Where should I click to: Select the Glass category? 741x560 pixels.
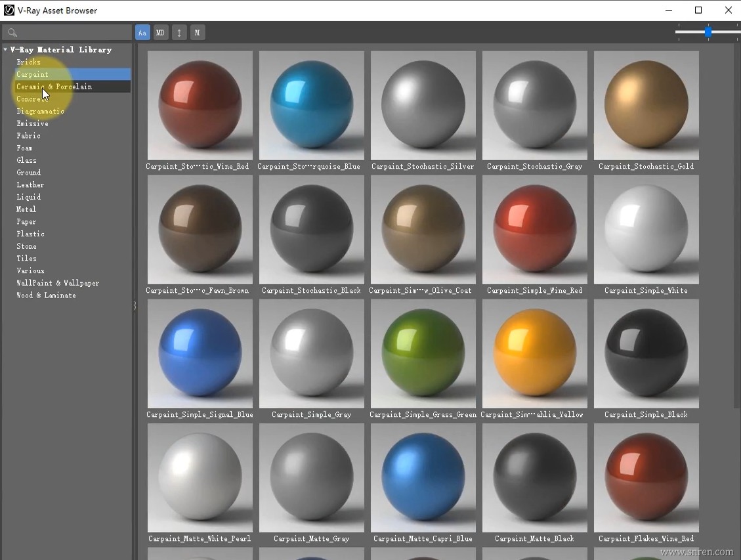click(x=26, y=160)
